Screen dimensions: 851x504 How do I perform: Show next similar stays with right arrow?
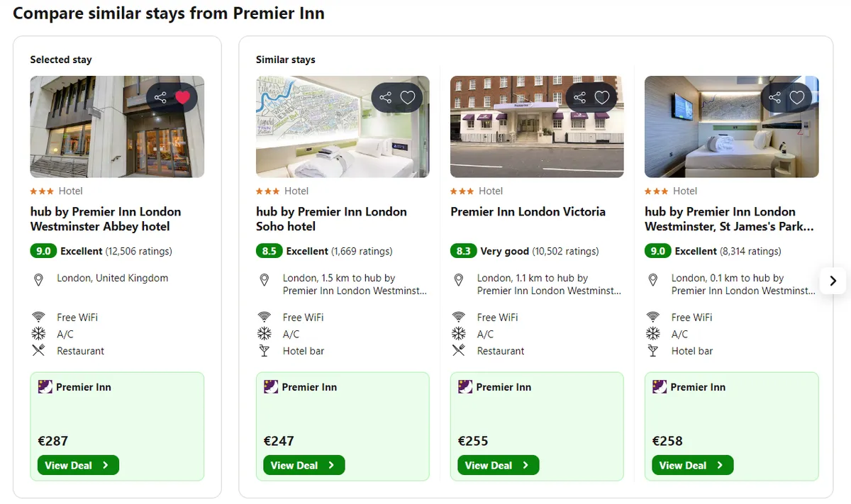coord(833,281)
